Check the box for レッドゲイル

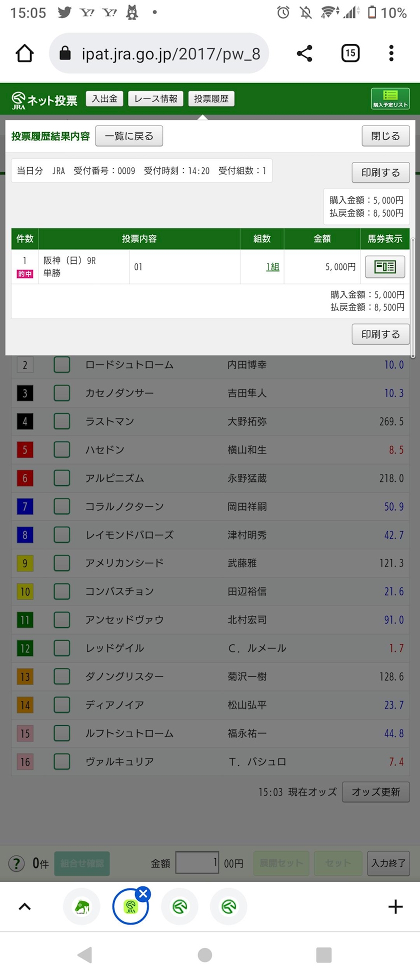pyautogui.click(x=62, y=648)
